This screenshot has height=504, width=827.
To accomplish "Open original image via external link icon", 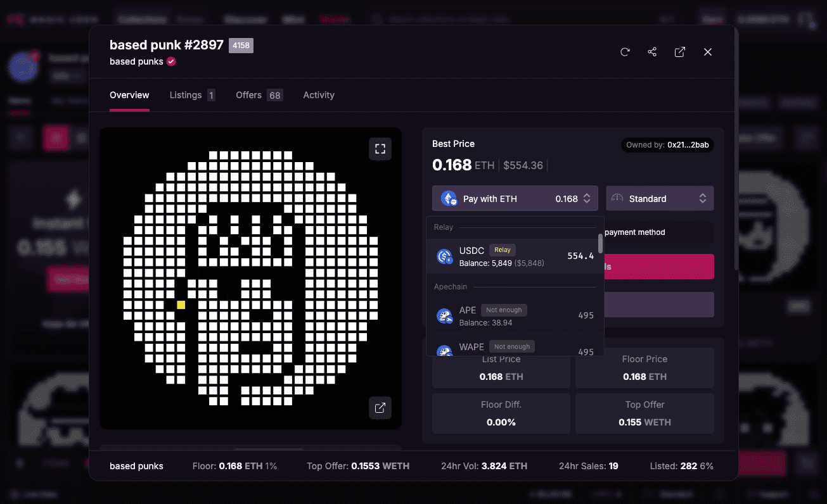I will [380, 408].
